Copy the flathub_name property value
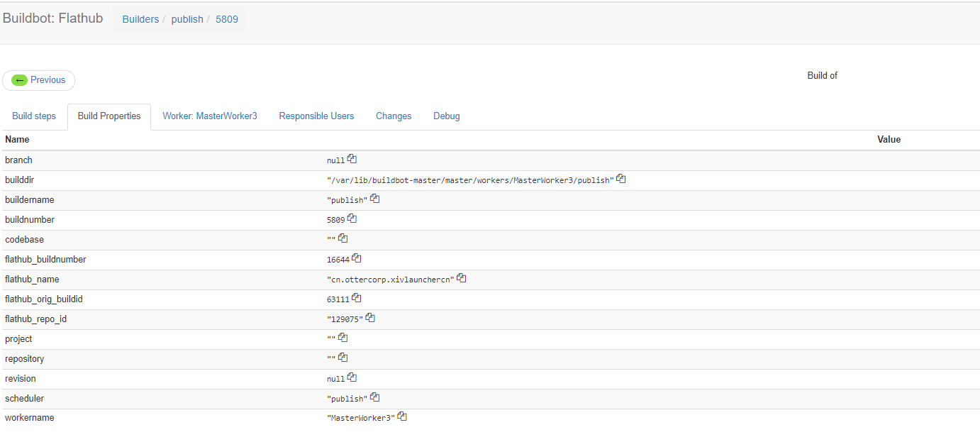 (x=461, y=277)
